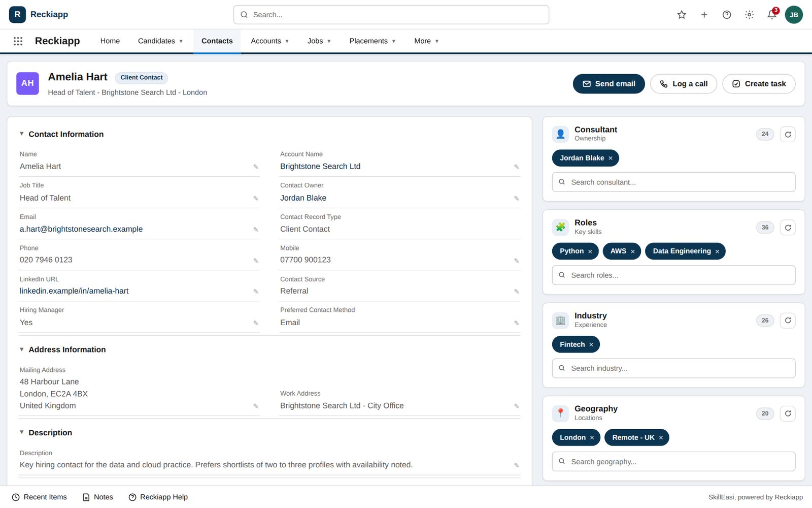The height and width of the screenshot is (508, 812).
Task: Click the a.hart@brightstonesearch.example email link
Action: pyautogui.click(x=81, y=229)
